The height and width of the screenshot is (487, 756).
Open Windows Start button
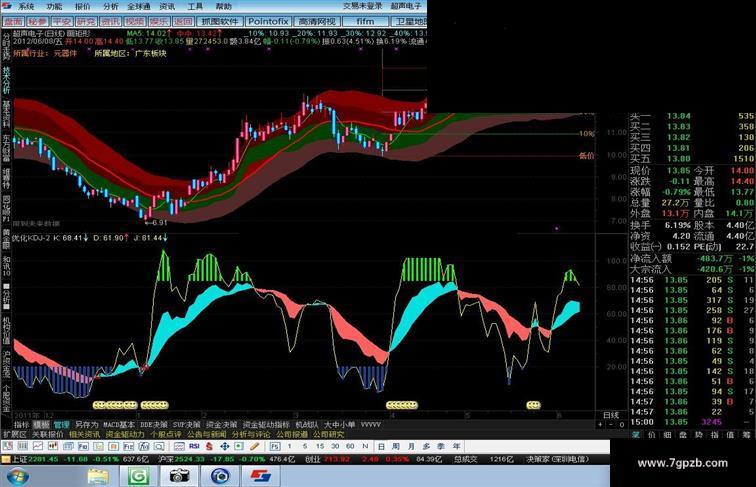(17, 476)
